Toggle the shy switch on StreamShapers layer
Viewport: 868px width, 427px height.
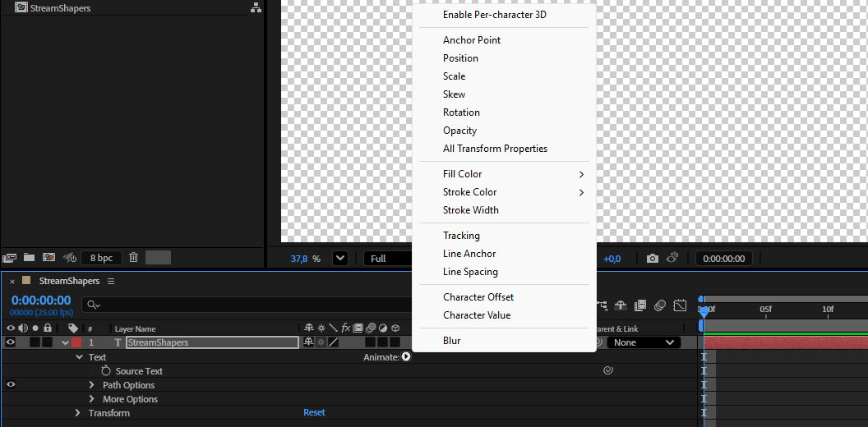(309, 342)
